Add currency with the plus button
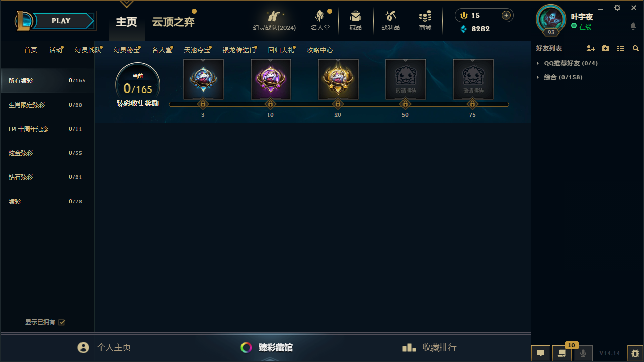Screen dimensions: 644x362 pyautogui.click(x=506, y=15)
